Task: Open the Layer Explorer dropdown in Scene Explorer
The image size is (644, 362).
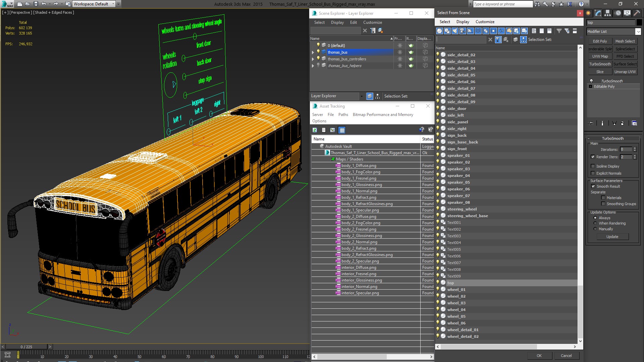Action: [x=361, y=96]
